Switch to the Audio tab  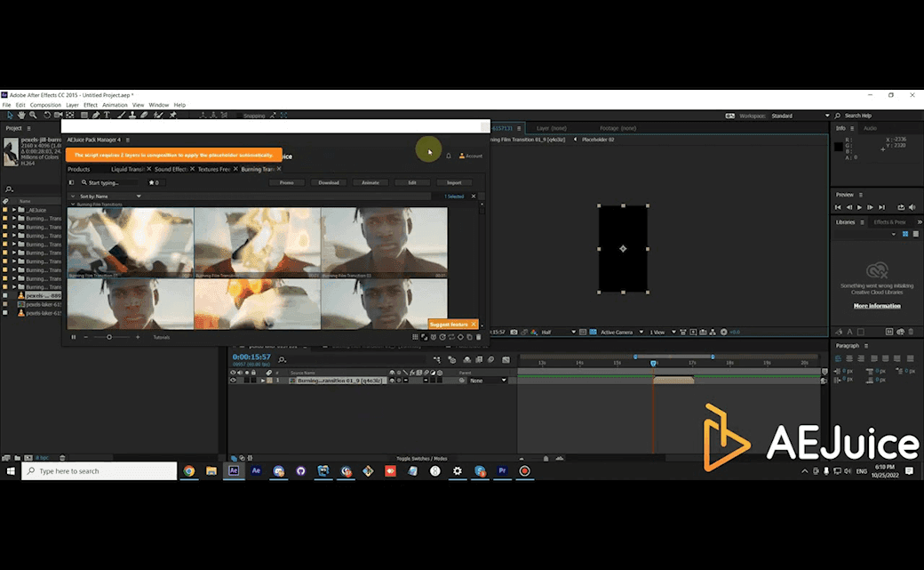pyautogui.click(x=870, y=128)
